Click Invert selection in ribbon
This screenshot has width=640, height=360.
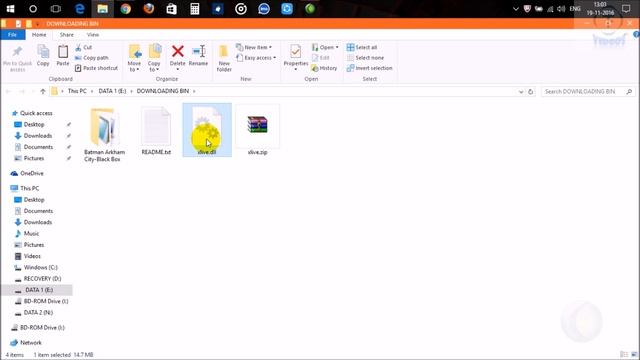click(x=370, y=68)
